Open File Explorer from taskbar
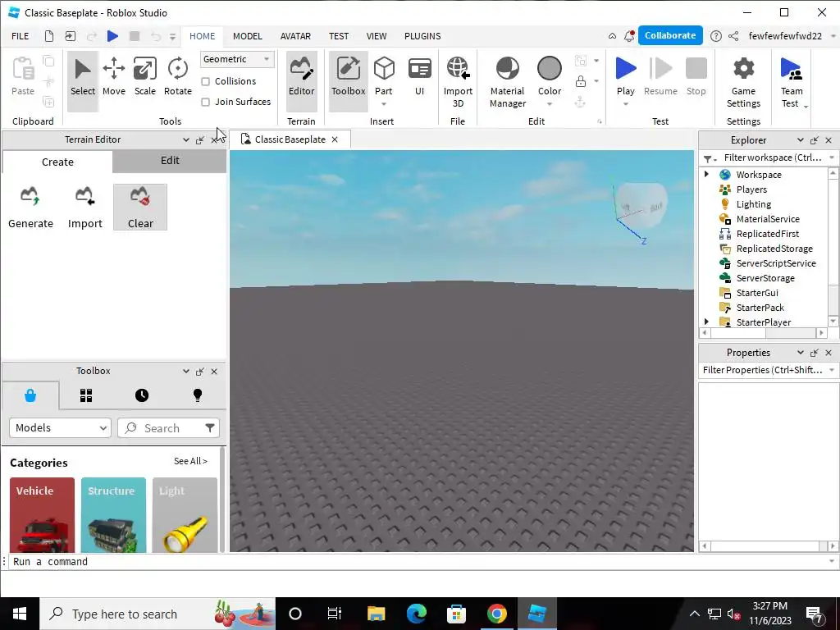The image size is (840, 630). click(x=376, y=614)
